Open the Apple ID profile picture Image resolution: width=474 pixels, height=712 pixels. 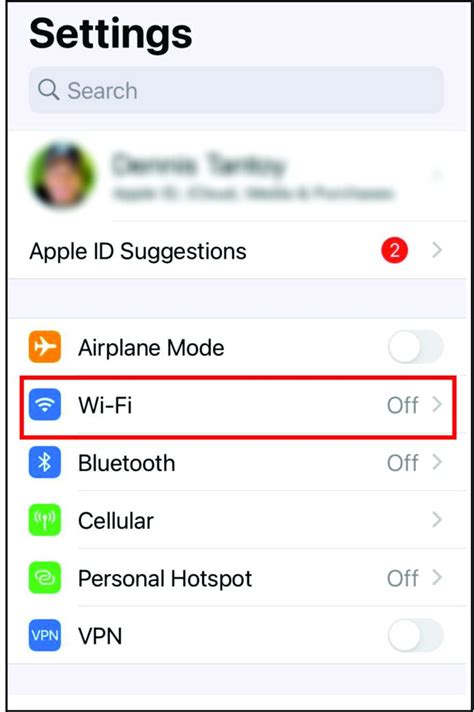click(62, 175)
